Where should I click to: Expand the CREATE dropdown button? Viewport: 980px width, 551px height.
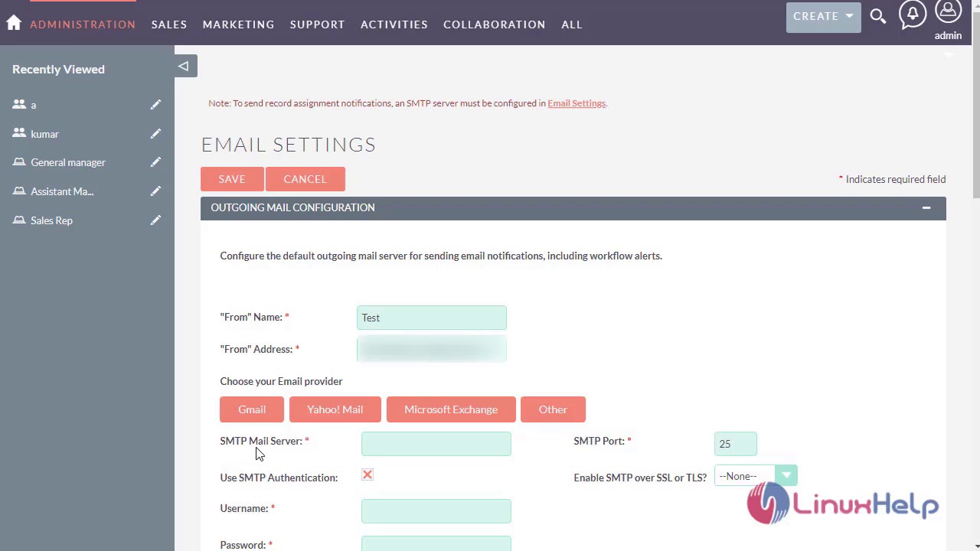pyautogui.click(x=823, y=16)
